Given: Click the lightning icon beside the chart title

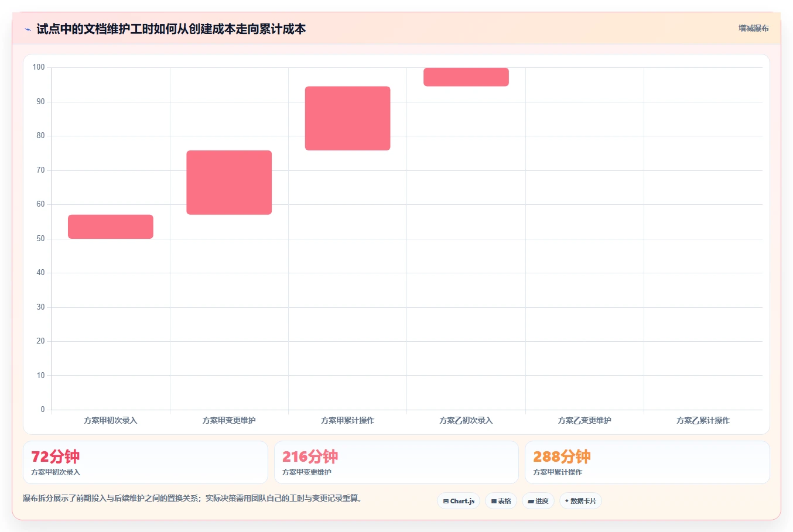Looking at the screenshot, I should pyautogui.click(x=28, y=29).
